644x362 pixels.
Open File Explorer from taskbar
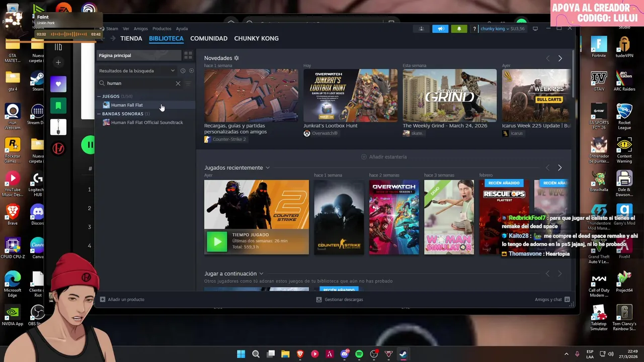pyautogui.click(x=285, y=354)
